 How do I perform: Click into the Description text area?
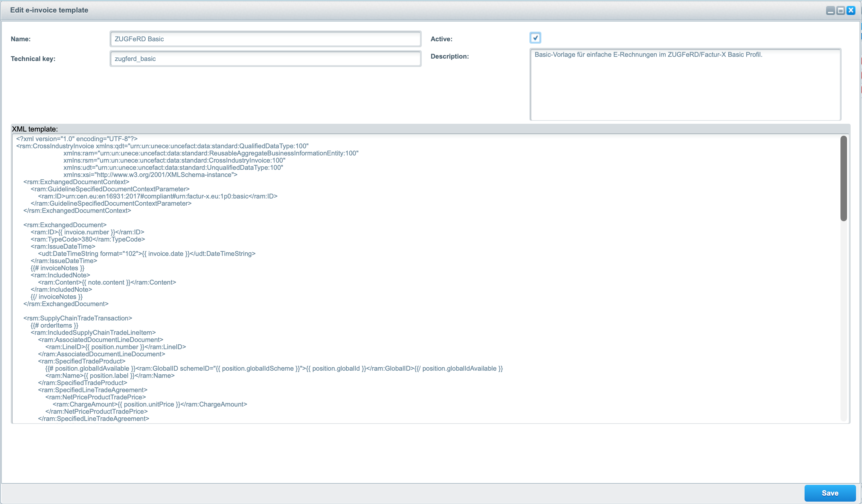point(685,85)
